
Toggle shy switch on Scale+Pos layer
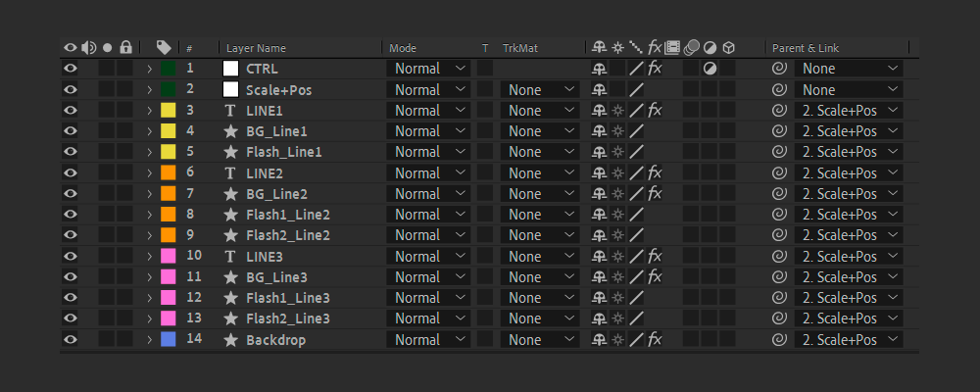click(x=600, y=90)
